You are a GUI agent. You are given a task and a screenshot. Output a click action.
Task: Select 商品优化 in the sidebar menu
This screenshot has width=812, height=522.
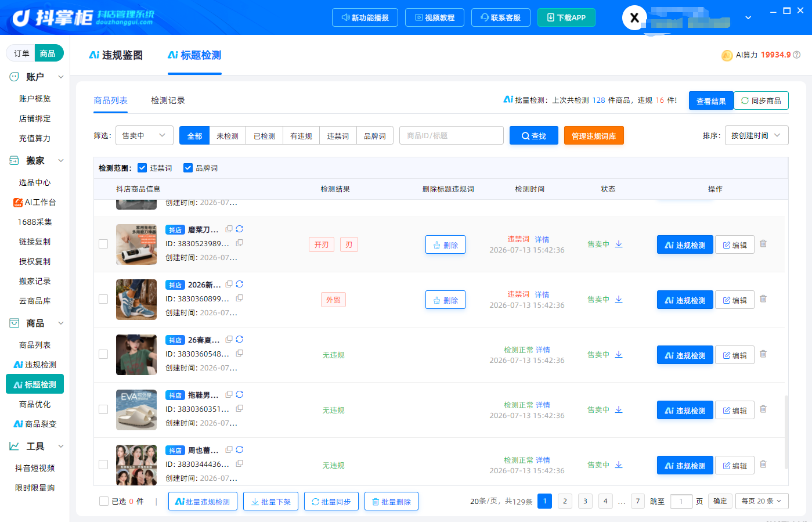tap(35, 404)
